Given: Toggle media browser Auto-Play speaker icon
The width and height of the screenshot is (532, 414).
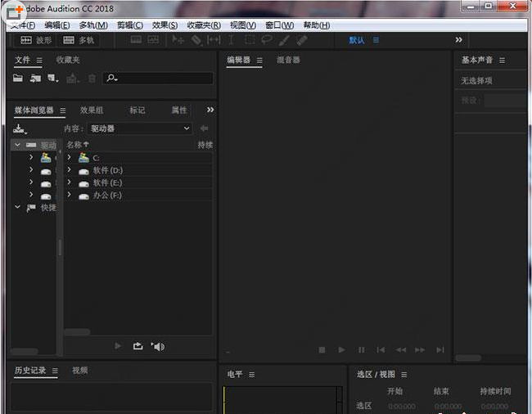Looking at the screenshot, I should (158, 347).
